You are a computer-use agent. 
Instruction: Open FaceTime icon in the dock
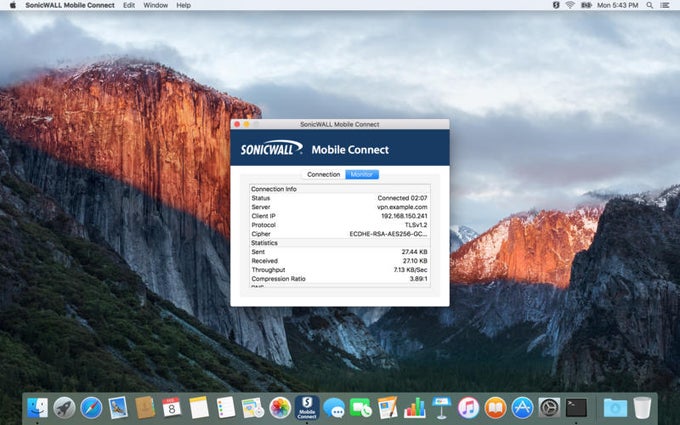pos(361,408)
